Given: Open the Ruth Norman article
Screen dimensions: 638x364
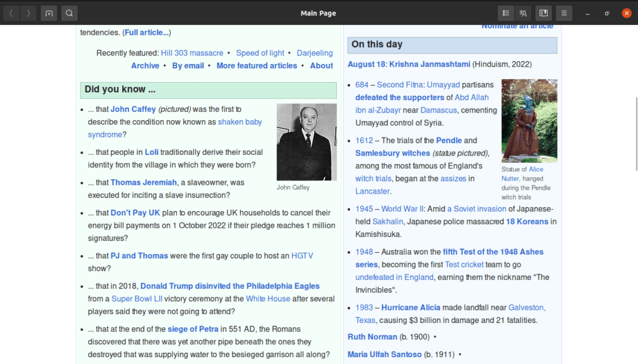Looking at the screenshot, I should click(x=373, y=337).
